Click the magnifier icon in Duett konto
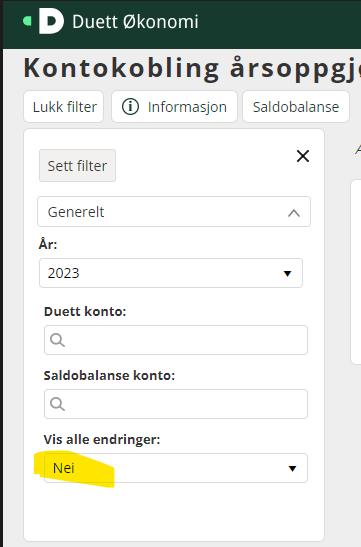Viewport: 361px width, 547px height. 57,340
